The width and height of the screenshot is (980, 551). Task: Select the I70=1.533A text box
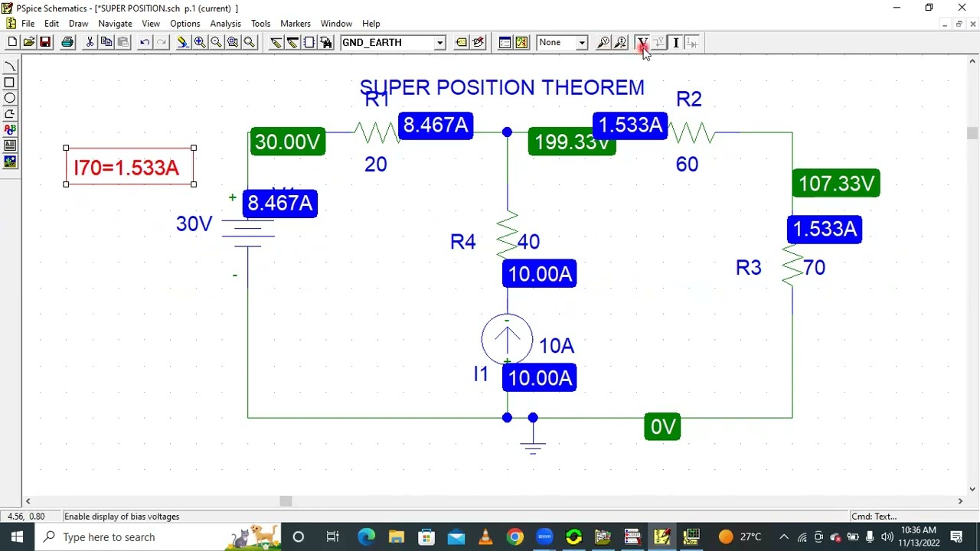click(129, 167)
